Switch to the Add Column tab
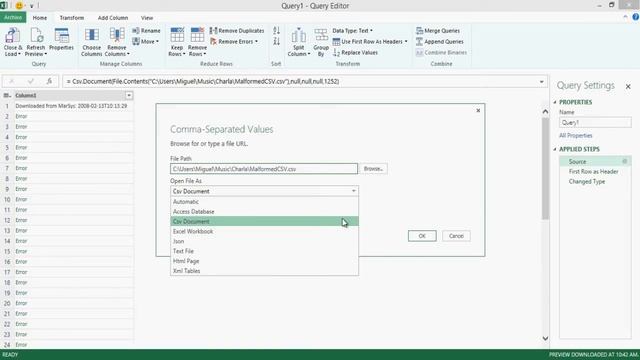 (x=113, y=18)
